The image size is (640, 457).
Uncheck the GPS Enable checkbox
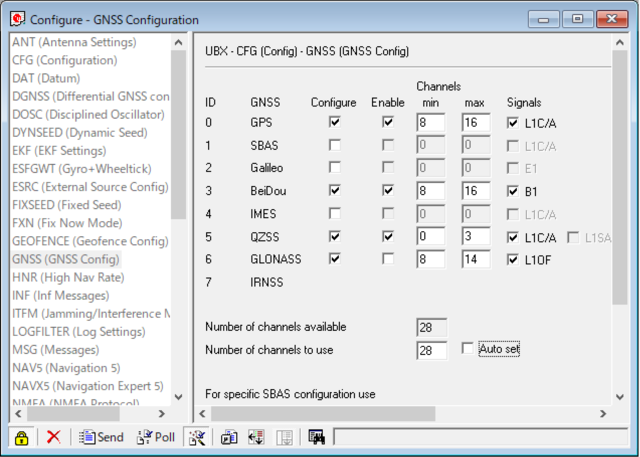tap(388, 122)
